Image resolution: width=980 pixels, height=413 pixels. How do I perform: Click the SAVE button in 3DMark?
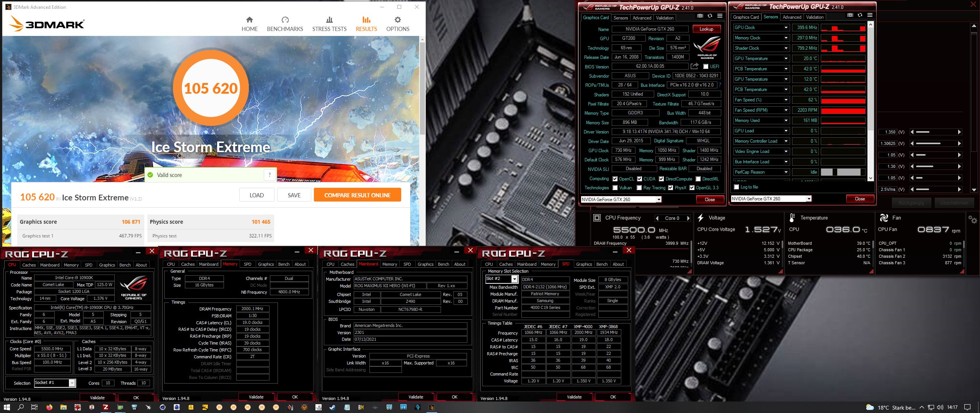click(x=294, y=195)
